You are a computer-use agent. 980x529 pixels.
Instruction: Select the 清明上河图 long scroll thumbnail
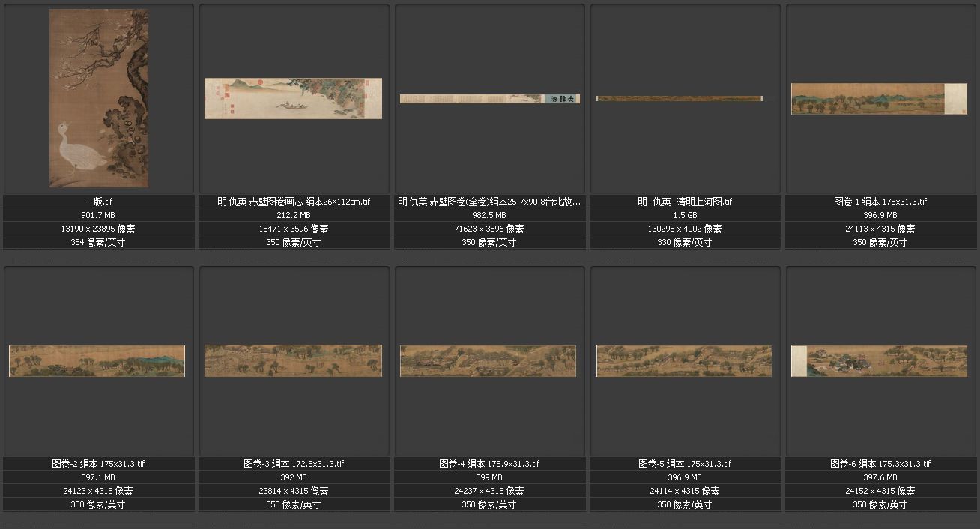[680, 98]
